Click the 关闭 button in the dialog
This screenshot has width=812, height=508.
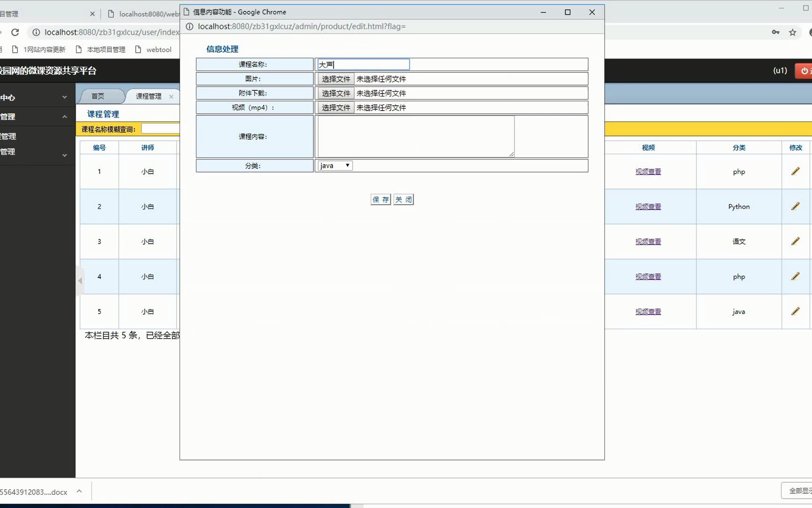403,199
